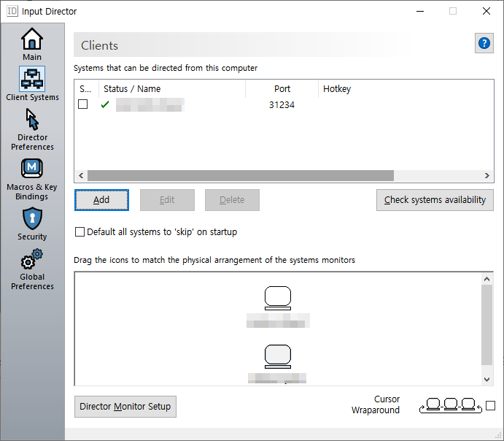The image size is (504, 441).
Task: Click the green check status icon in client row
Action: point(105,104)
